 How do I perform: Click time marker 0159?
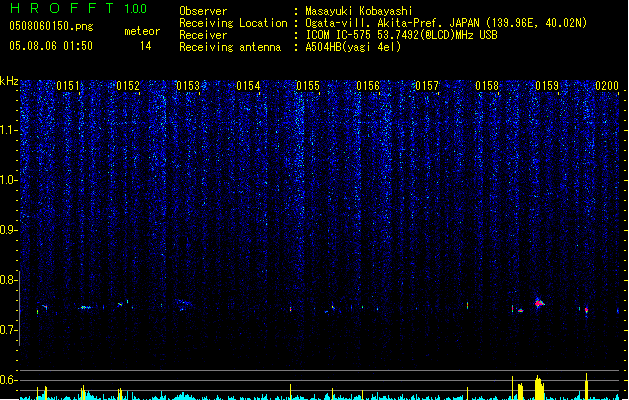[x=547, y=86]
